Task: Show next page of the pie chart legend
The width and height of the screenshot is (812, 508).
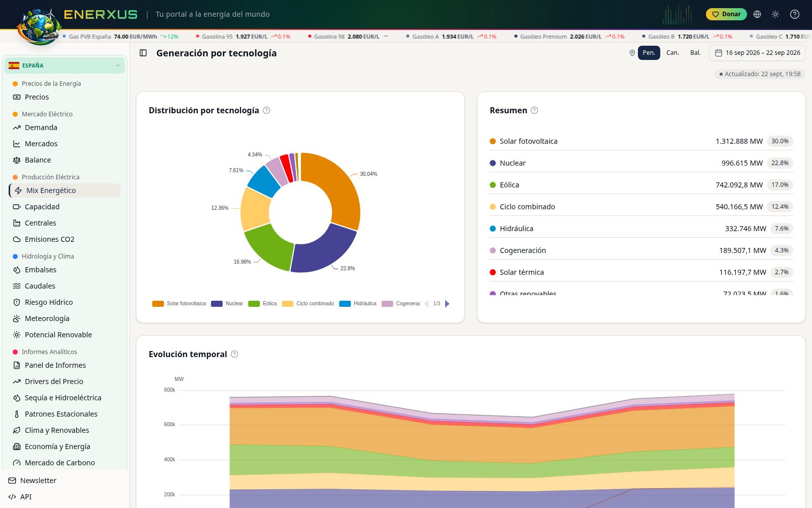Action: (x=447, y=304)
